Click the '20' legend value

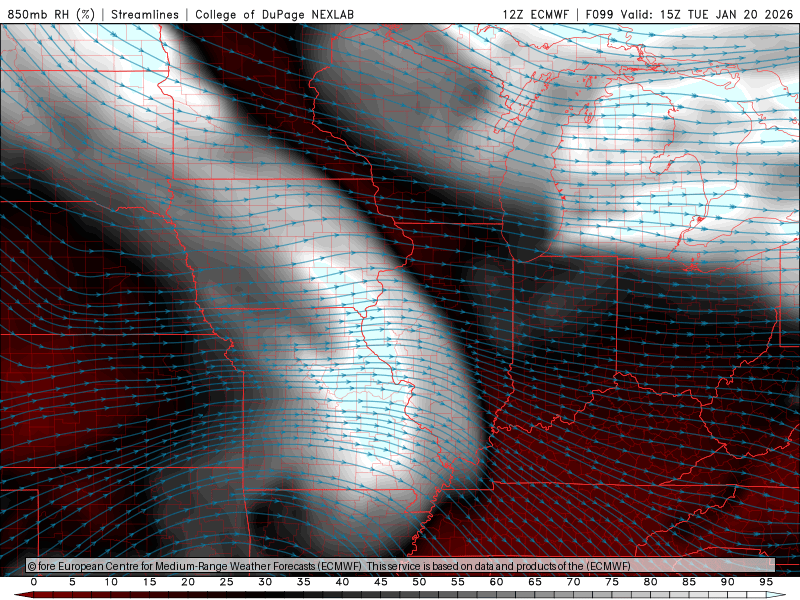tap(188, 582)
